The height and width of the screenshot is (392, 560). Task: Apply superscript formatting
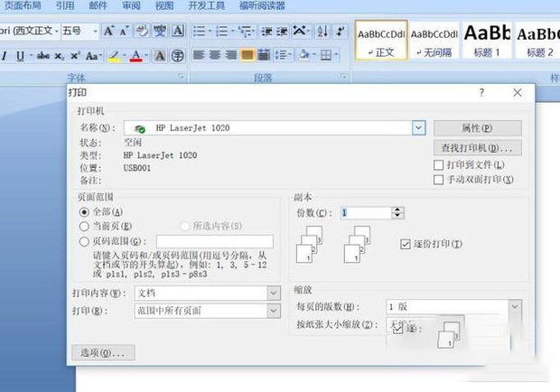(x=75, y=56)
